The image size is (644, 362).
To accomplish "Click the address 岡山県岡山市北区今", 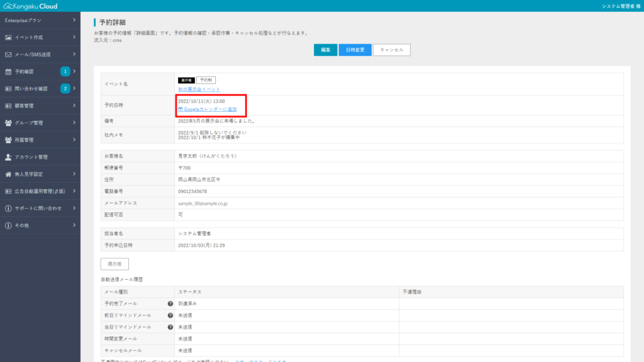I will click(199, 180).
